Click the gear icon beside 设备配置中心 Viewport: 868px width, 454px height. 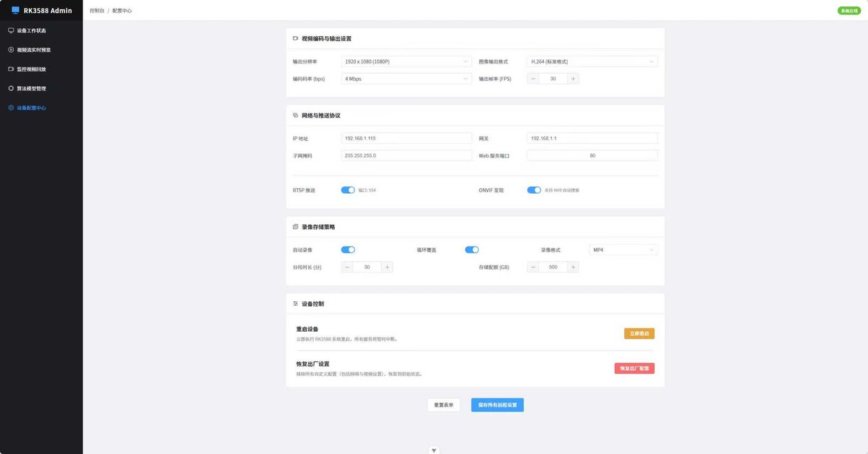(11, 108)
